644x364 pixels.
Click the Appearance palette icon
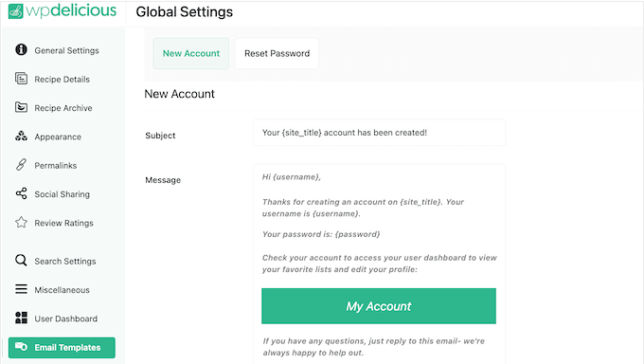(21, 136)
